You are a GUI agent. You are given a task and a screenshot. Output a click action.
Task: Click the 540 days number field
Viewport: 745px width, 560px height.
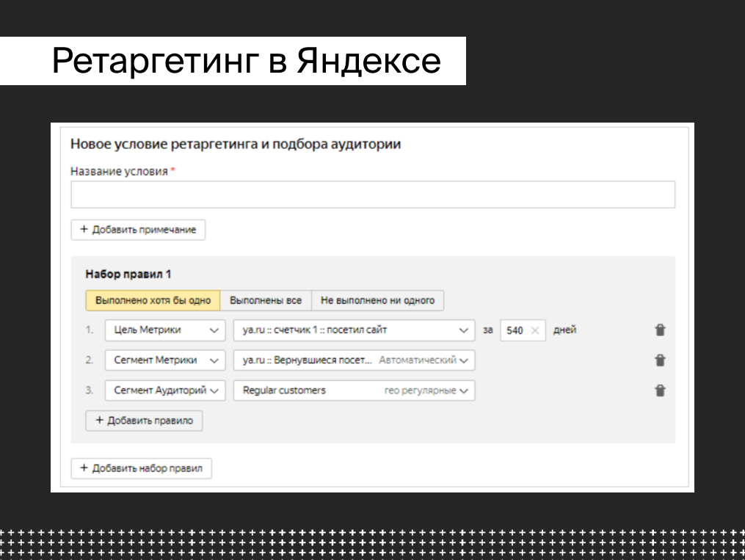click(523, 330)
